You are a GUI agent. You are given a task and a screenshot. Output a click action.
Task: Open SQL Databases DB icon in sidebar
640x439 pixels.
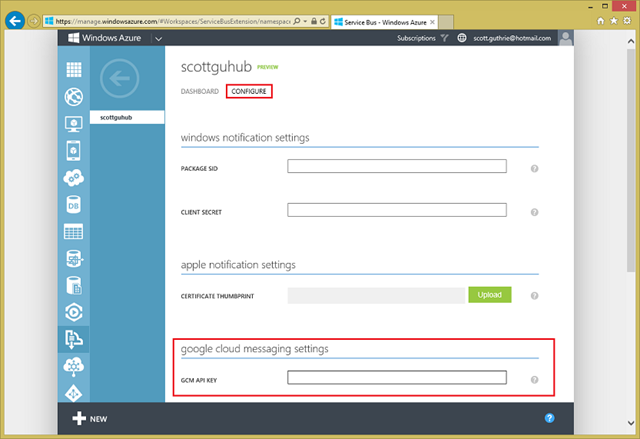point(73,205)
